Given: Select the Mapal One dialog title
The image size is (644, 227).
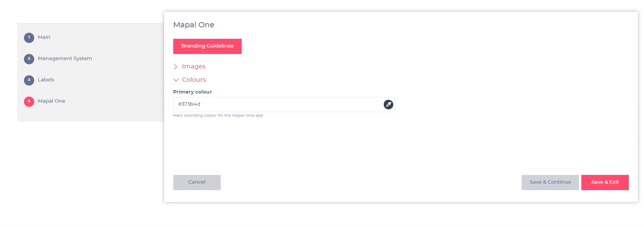Looking at the screenshot, I should click(x=194, y=25).
